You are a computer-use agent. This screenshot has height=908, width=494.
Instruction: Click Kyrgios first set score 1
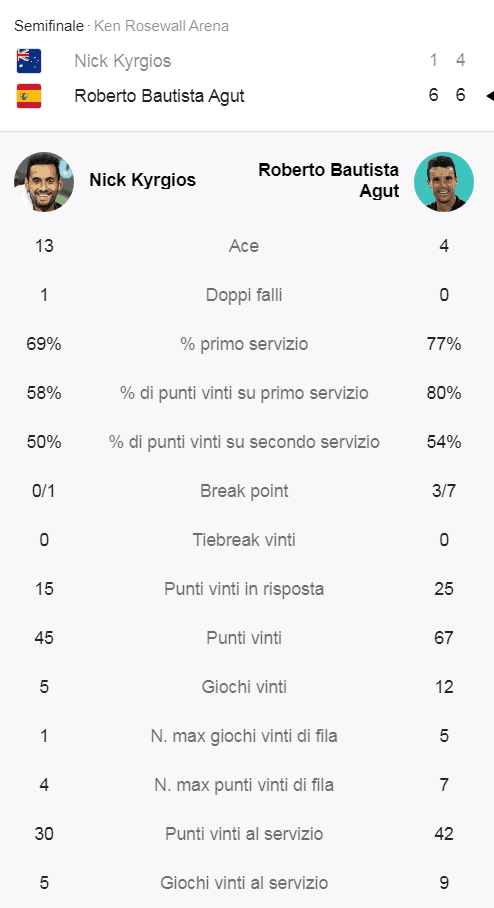[433, 60]
